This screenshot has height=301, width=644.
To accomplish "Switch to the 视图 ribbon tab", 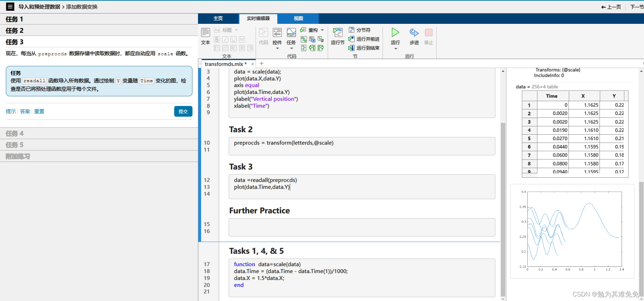I will 298,18.
